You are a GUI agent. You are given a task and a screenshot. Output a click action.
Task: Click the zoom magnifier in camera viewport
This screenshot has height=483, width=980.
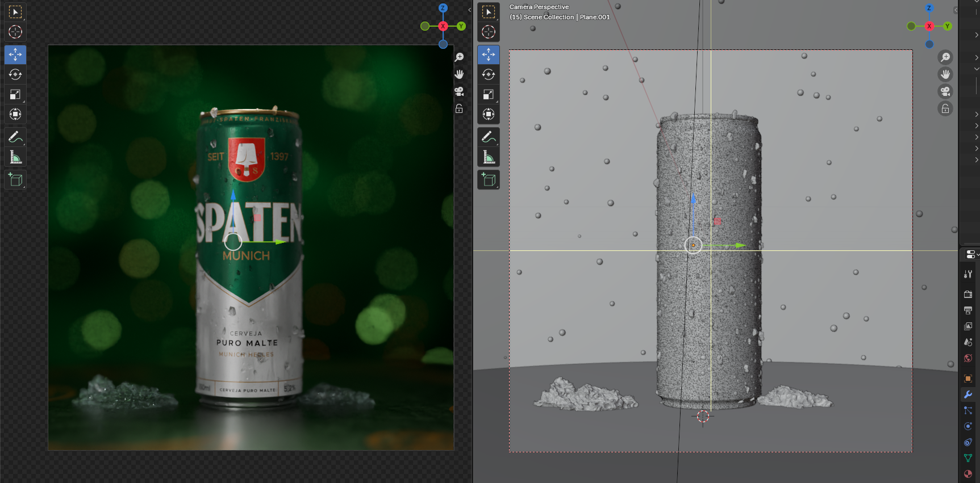(x=945, y=57)
